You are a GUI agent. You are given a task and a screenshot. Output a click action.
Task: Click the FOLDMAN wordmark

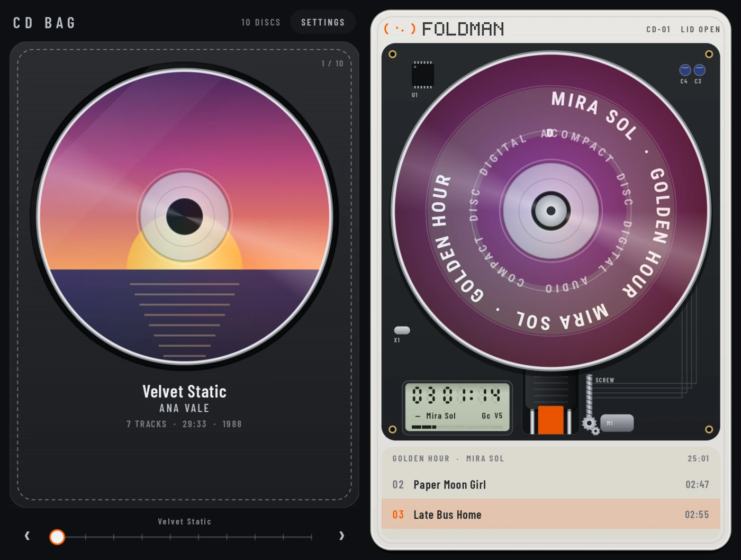coord(463,29)
